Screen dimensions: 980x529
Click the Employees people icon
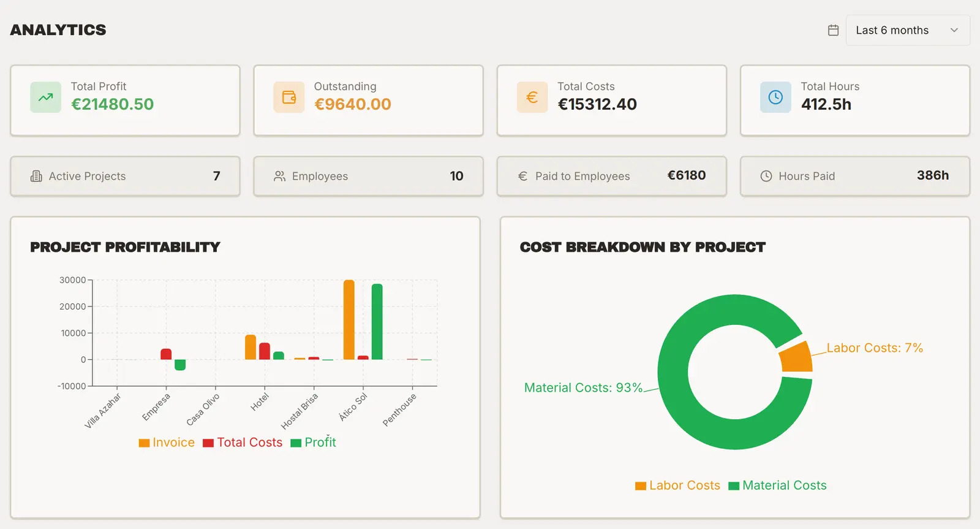279,177
